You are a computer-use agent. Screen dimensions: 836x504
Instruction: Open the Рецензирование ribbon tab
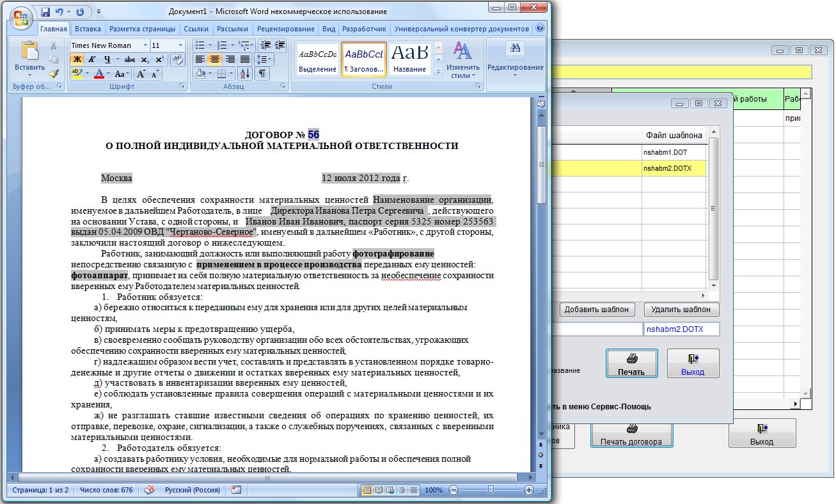[286, 29]
